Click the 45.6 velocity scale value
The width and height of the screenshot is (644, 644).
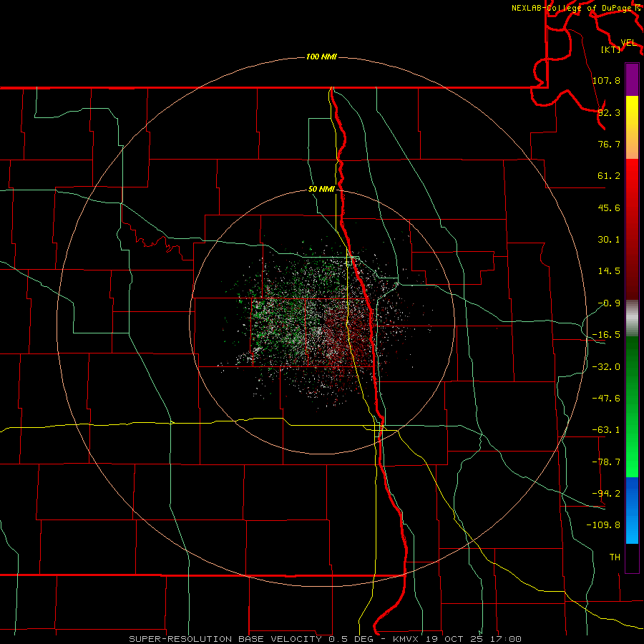click(609, 208)
